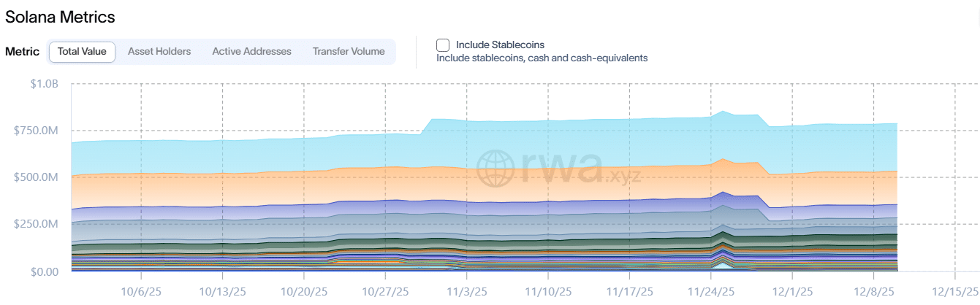Click the 11/3/25 x-axis date label

[x=466, y=291]
